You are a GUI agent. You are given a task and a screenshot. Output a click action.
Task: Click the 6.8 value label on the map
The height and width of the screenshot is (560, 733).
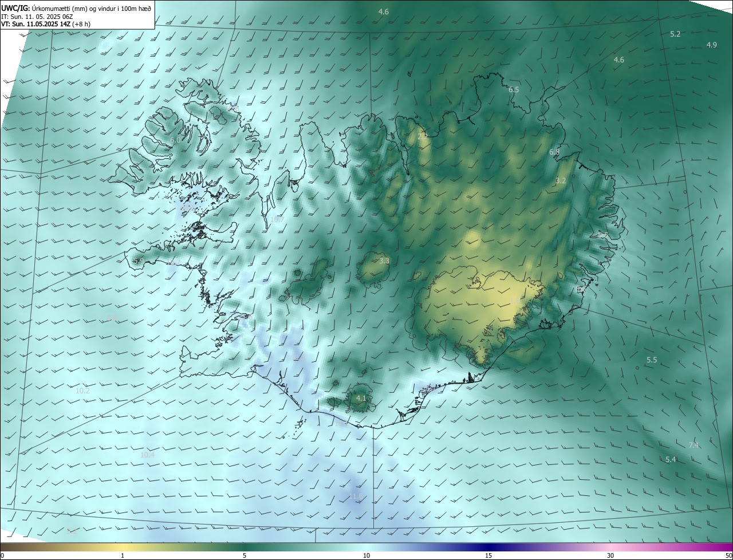554,152
